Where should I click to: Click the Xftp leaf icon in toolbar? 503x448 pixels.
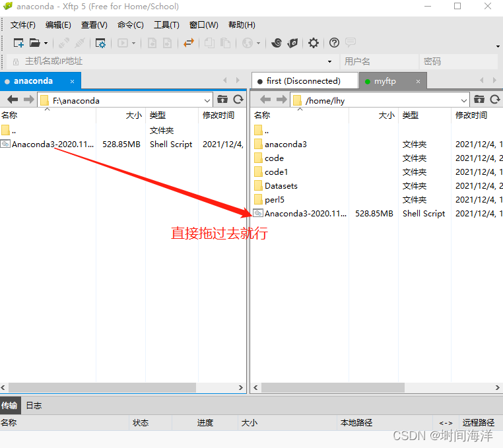292,43
